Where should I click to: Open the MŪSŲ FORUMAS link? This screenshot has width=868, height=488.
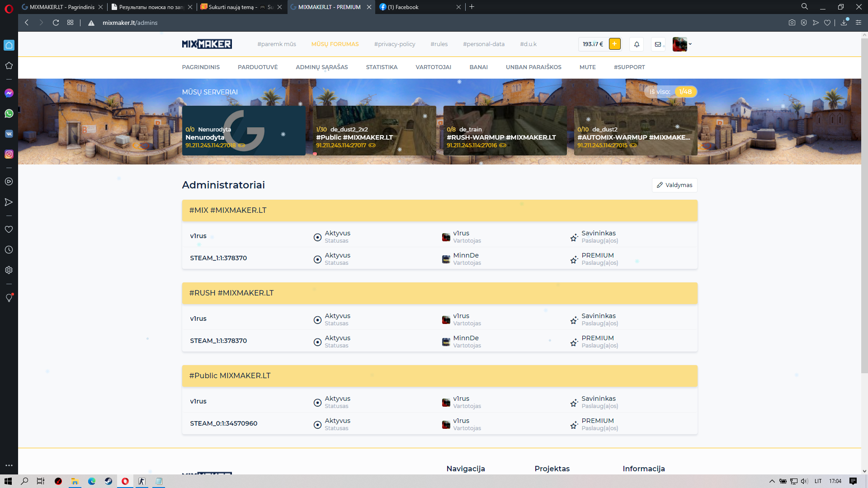pos(335,44)
